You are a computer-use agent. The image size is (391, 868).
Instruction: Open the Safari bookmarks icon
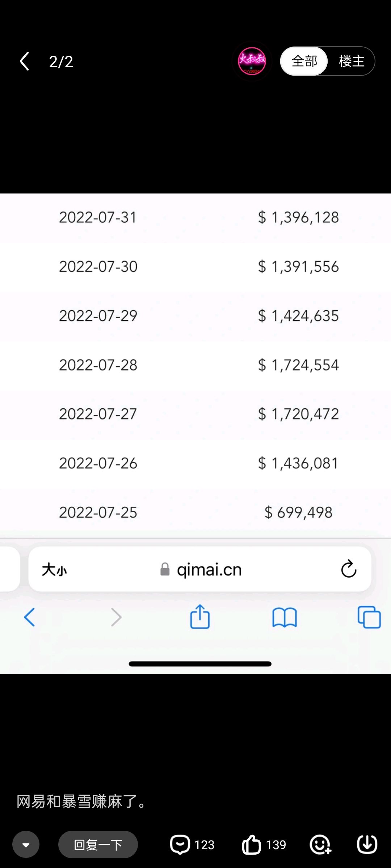285,617
